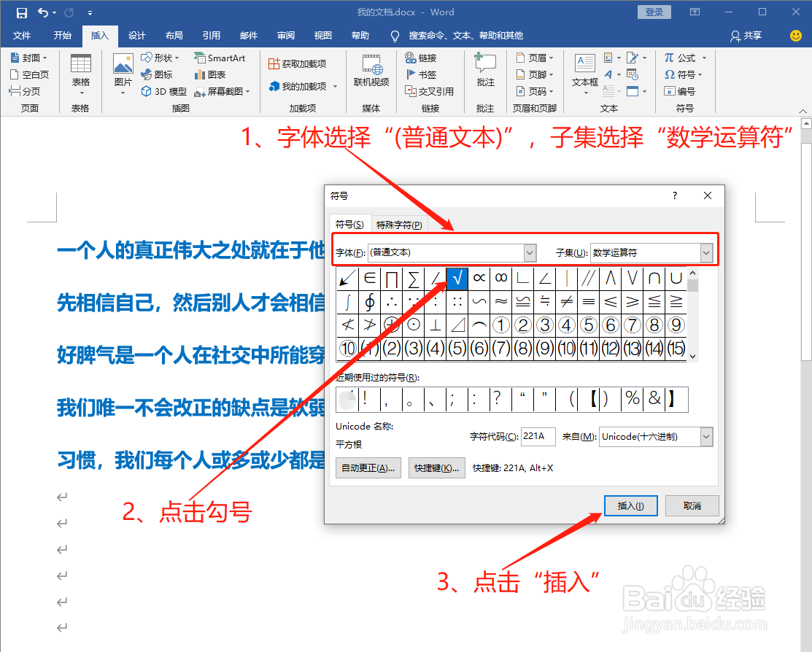Open the 页脚 footer menu
812x652 pixels.
[x=535, y=74]
